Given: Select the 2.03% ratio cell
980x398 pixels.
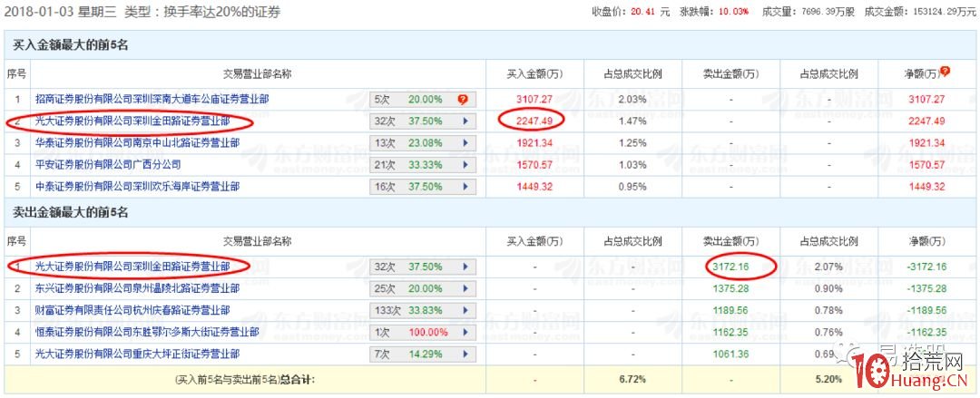Looking at the screenshot, I should pyautogui.click(x=632, y=99).
